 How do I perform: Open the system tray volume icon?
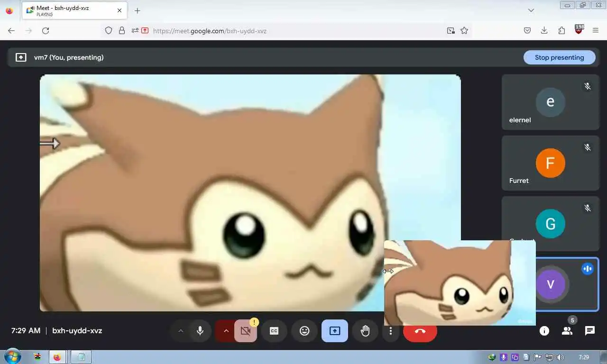point(560,357)
